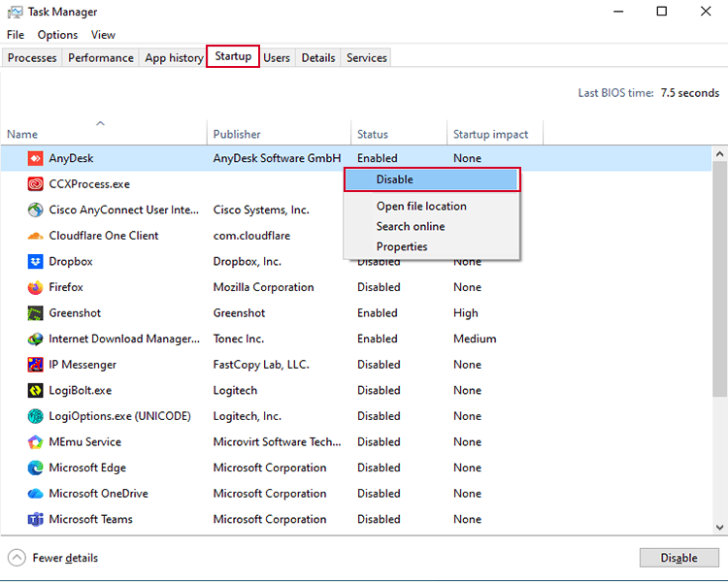Open the File menu
This screenshot has height=582, width=728.
point(16,35)
